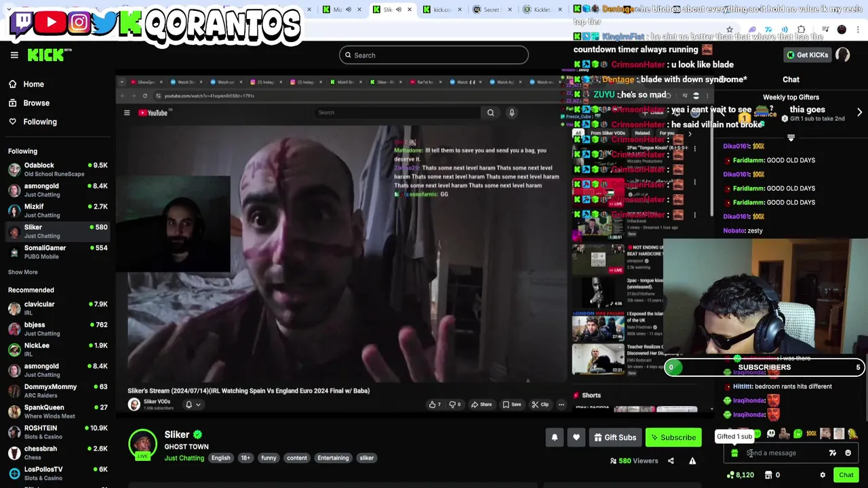Click the green Subscribe button
Image resolution: width=868 pixels, height=488 pixels.
(x=673, y=438)
